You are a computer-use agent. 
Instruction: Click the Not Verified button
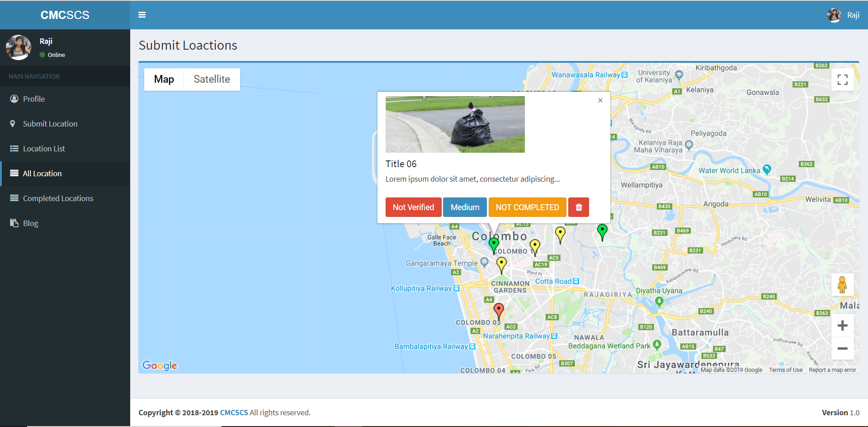413,207
